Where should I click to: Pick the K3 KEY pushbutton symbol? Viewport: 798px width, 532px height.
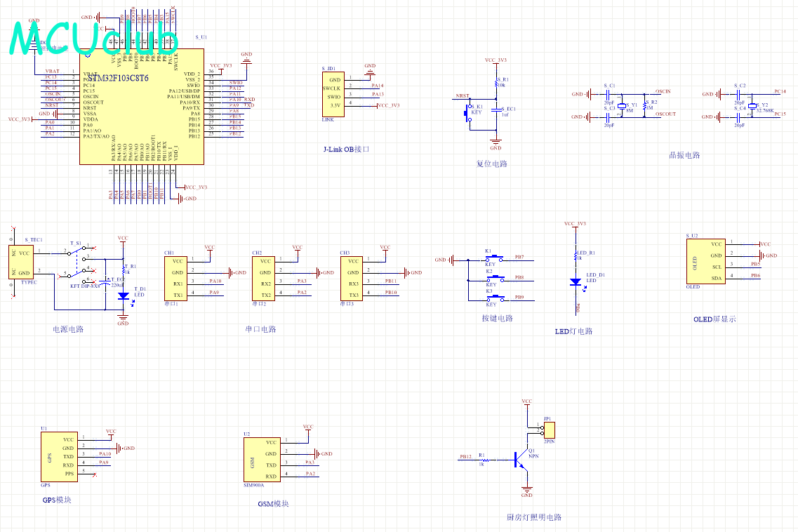(x=495, y=299)
